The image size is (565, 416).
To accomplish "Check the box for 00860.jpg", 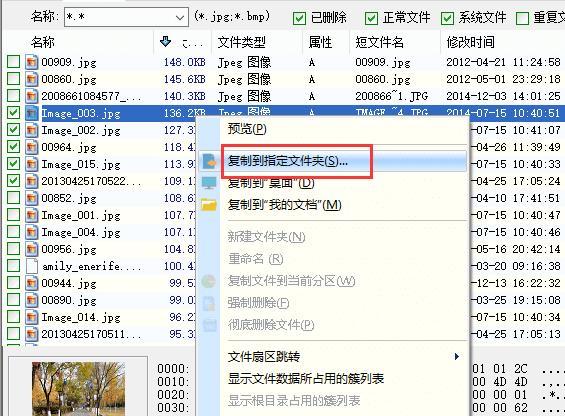I will (x=13, y=79).
